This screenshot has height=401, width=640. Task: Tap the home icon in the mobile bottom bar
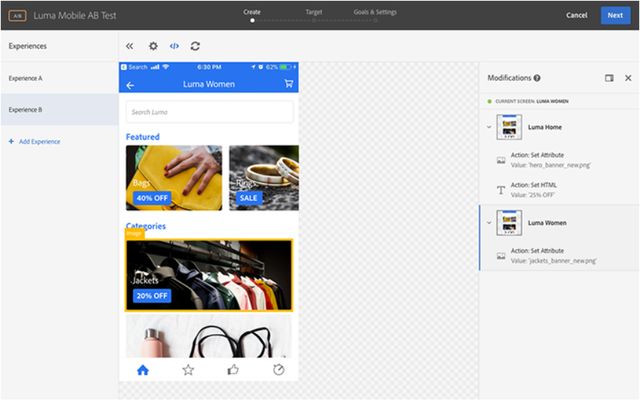click(143, 370)
